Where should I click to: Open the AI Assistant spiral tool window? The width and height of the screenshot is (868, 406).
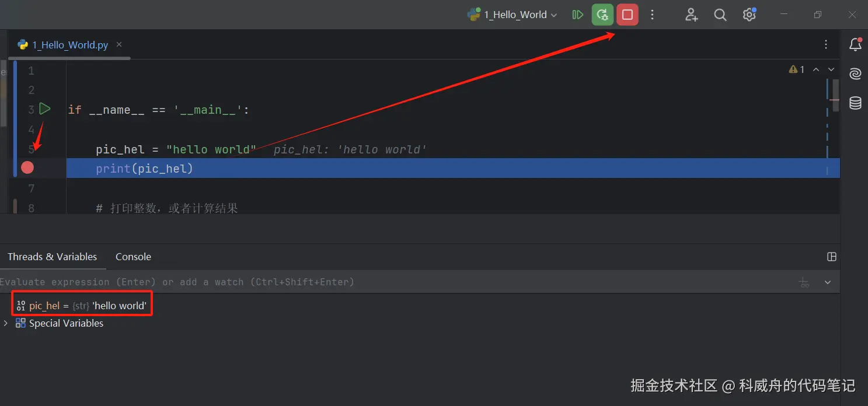(x=855, y=74)
